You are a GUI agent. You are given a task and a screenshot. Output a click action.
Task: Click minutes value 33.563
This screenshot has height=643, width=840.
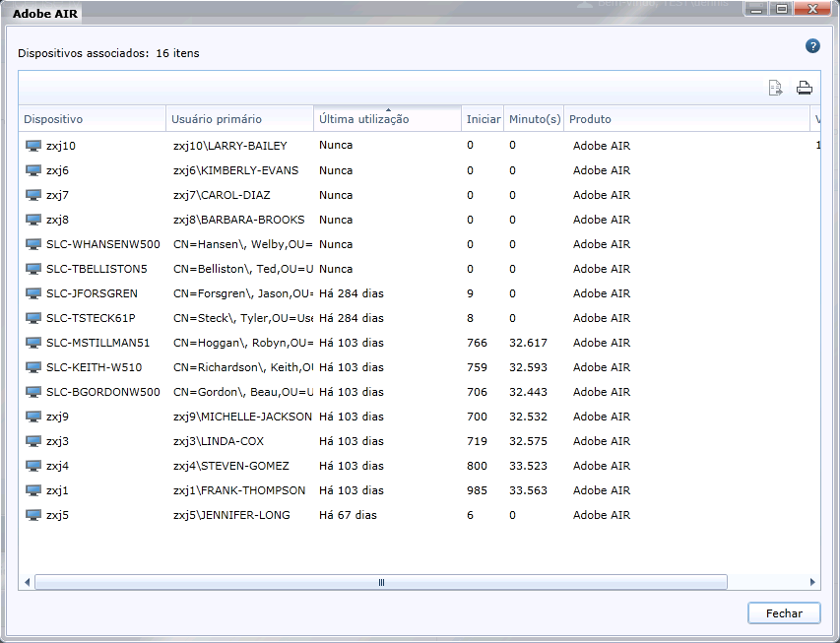click(x=528, y=490)
